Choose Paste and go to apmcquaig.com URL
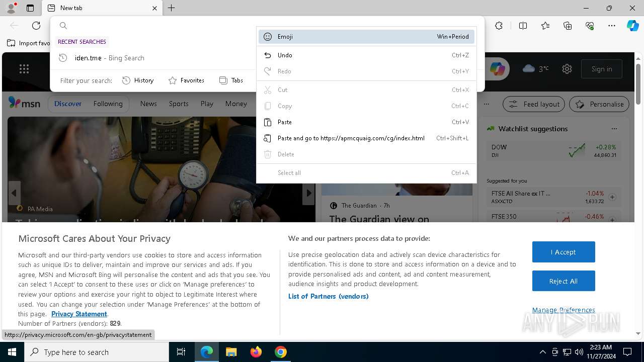Image resolution: width=644 pixels, height=362 pixels. click(366, 138)
